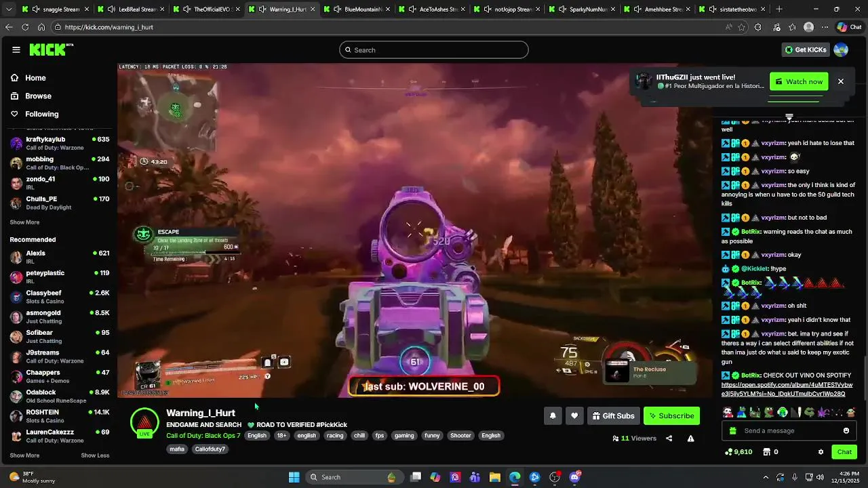This screenshot has width=868, height=488.
Task: Switch to the Amehhbee Stream tab
Action: (656, 9)
